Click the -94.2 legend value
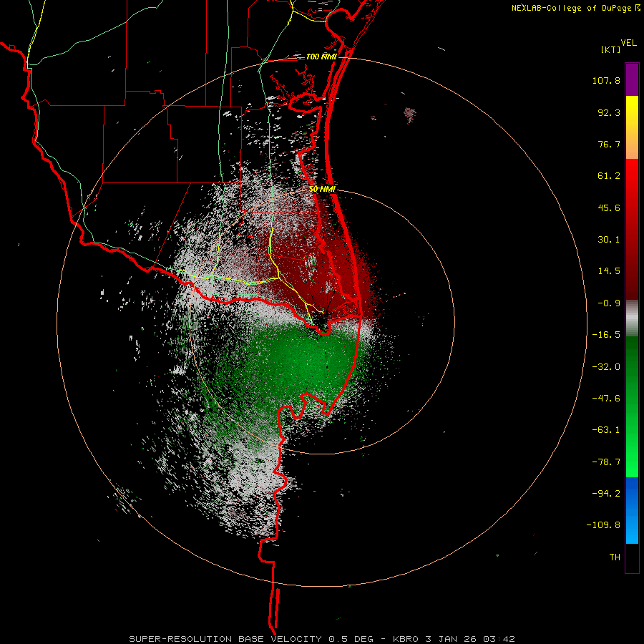 coord(606,493)
